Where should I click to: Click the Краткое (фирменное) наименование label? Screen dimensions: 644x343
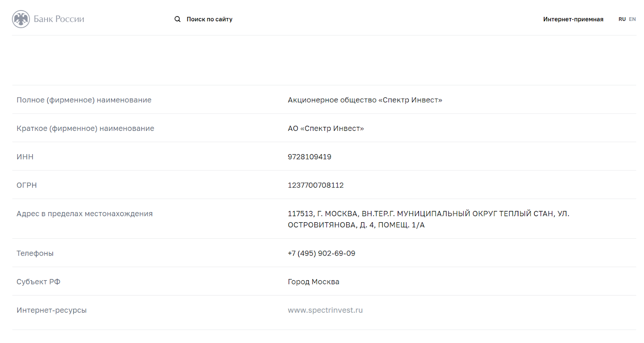tap(85, 128)
